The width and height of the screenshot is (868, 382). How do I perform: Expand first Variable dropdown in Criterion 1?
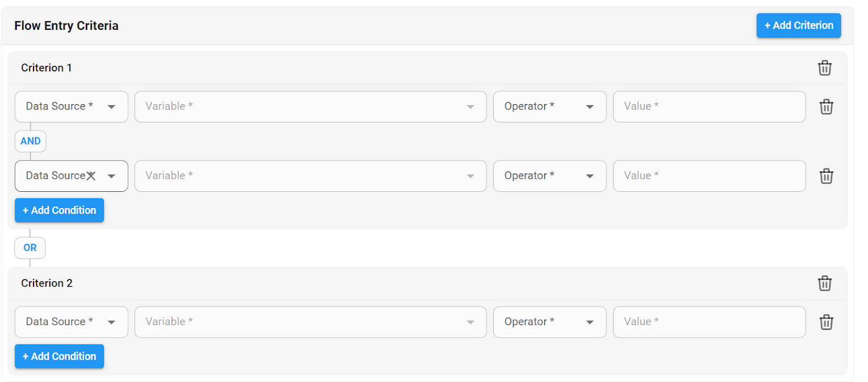coord(310,107)
